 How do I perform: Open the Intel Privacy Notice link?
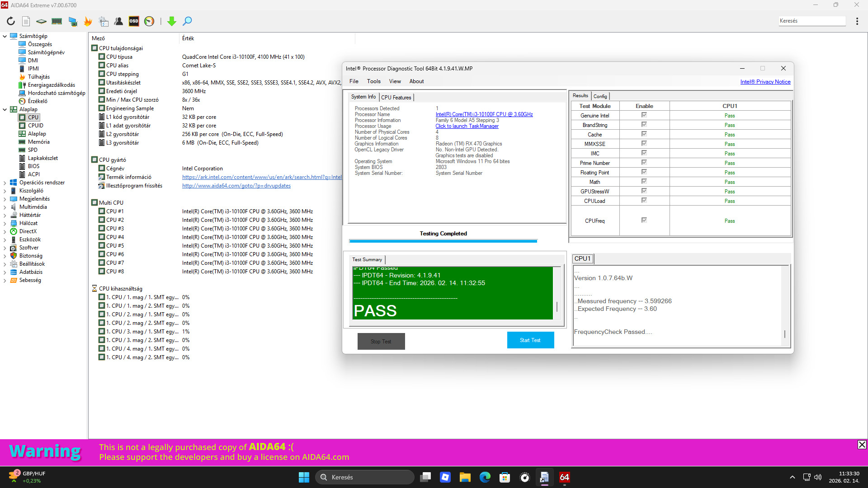[765, 82]
